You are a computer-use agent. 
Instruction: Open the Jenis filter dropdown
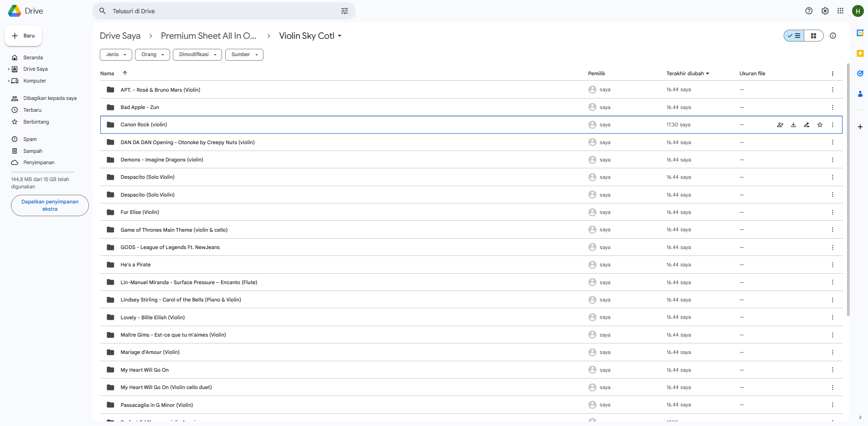pos(116,55)
